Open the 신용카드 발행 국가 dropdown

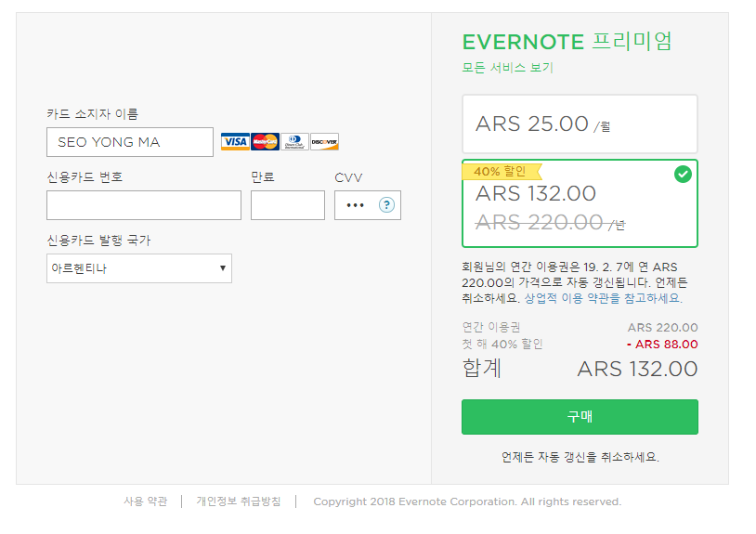pyautogui.click(x=139, y=268)
